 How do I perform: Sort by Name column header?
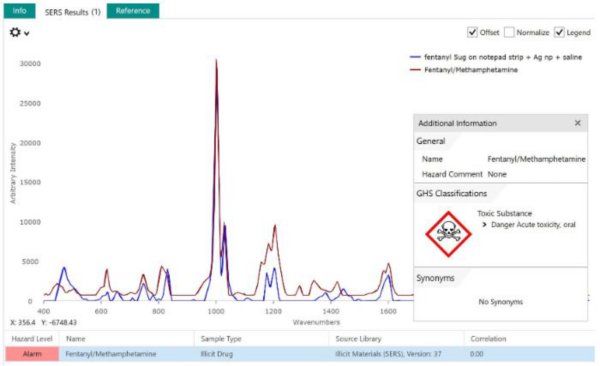tap(75, 339)
